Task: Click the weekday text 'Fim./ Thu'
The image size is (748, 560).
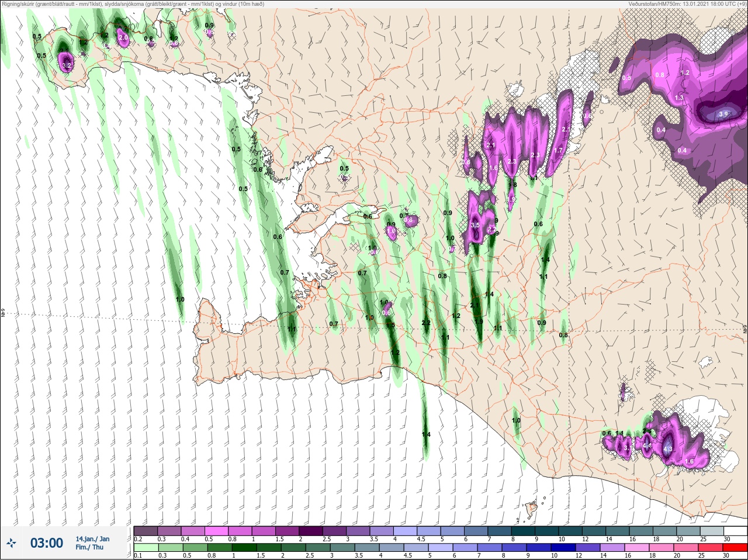Action: pos(89,547)
